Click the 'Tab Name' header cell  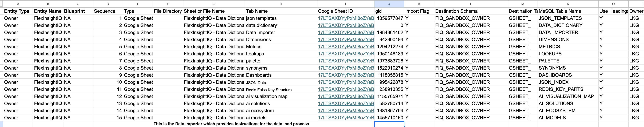pos(281,11)
